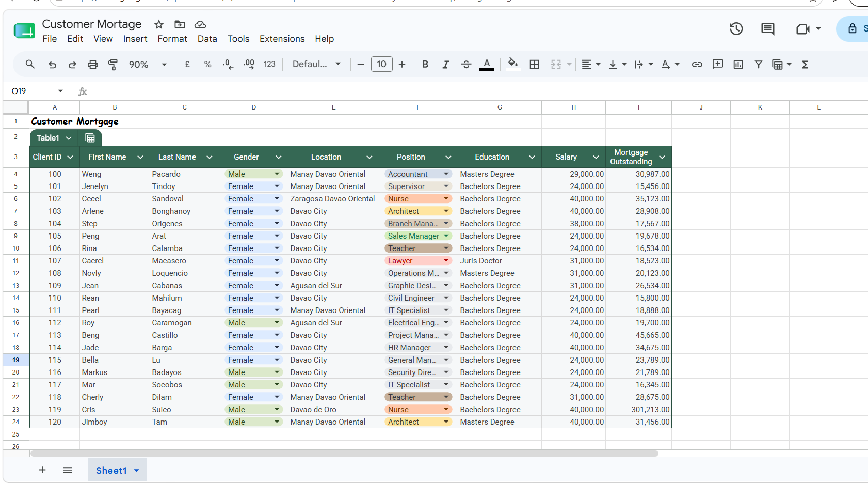The height and width of the screenshot is (483, 868).
Task: Format as percent icon
Action: tap(207, 64)
